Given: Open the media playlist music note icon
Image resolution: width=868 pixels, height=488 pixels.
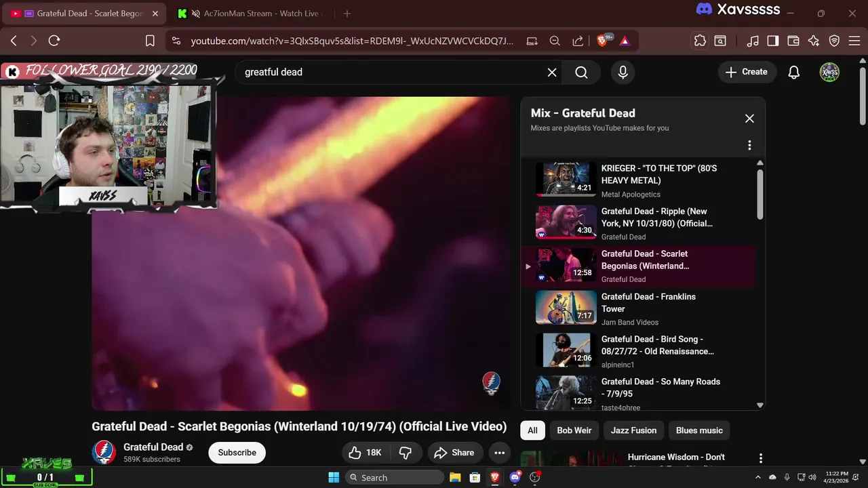Looking at the screenshot, I should (753, 41).
